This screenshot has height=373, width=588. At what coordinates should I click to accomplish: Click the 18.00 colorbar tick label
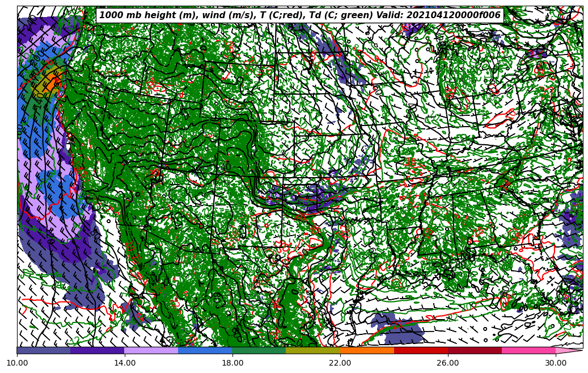232,362
